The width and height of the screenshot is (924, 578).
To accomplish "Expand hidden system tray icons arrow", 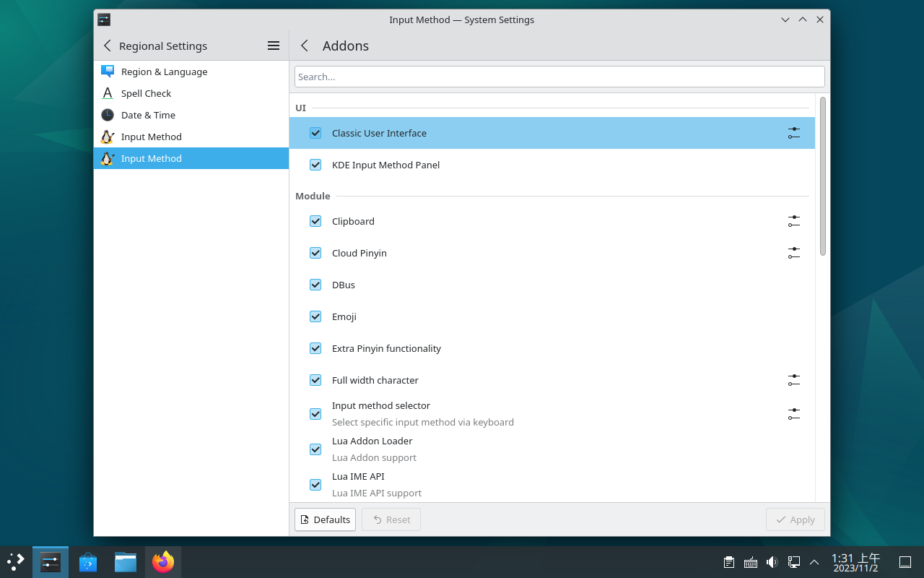I will pos(814,562).
